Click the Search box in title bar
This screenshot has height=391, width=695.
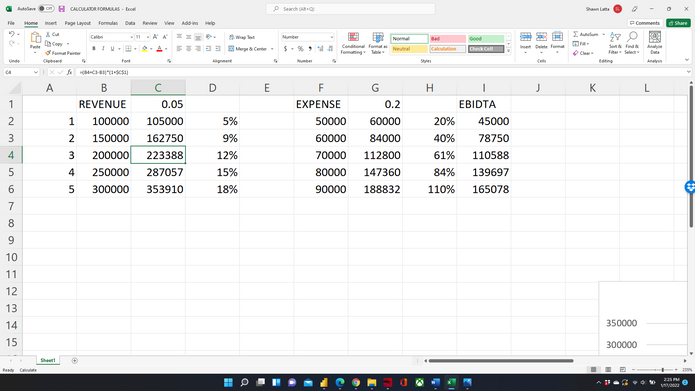(x=350, y=9)
